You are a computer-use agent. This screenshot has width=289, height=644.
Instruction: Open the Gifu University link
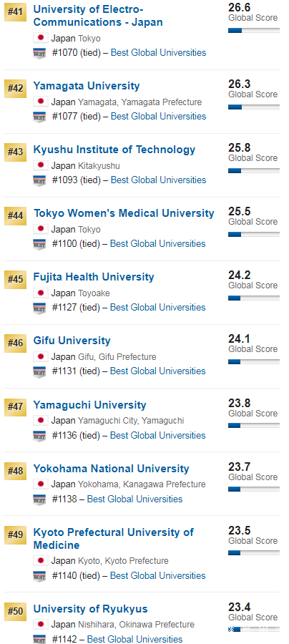(x=72, y=341)
